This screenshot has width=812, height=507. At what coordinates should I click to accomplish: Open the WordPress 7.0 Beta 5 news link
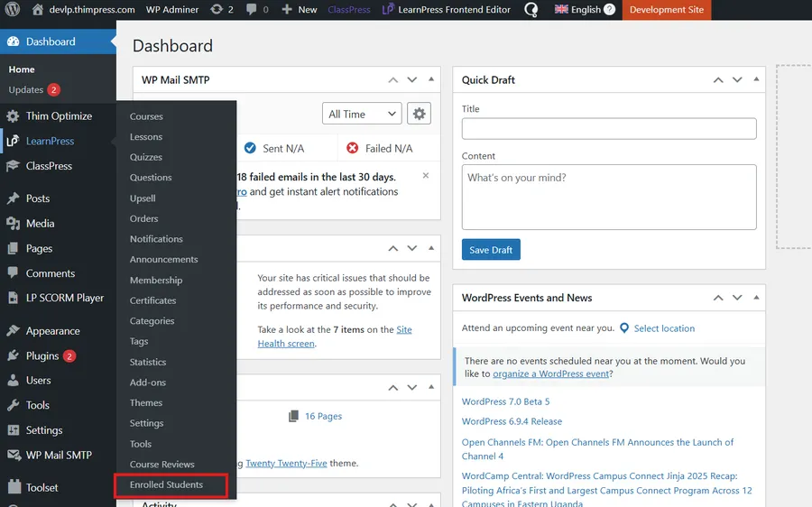[505, 401]
